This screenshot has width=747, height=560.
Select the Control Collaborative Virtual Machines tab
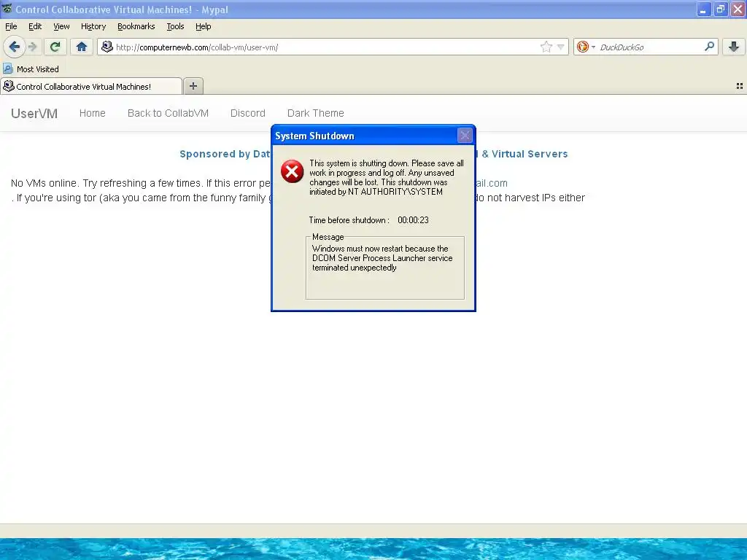click(x=91, y=86)
